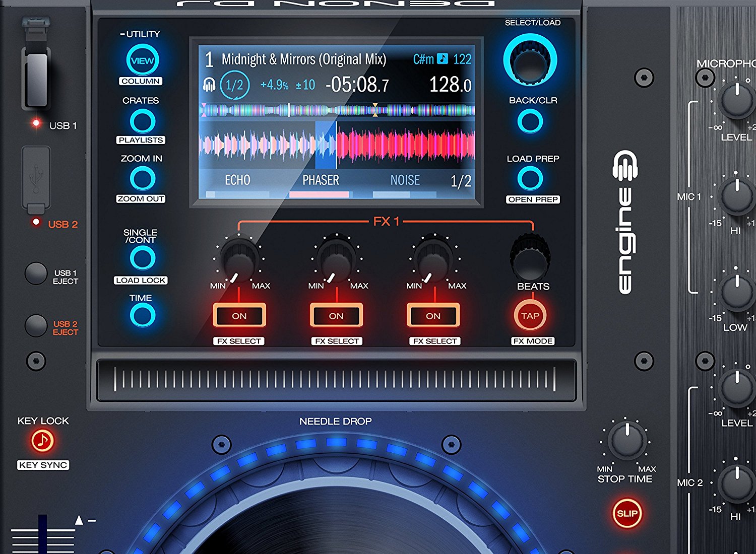Click the 122 track BPM value

click(462, 59)
